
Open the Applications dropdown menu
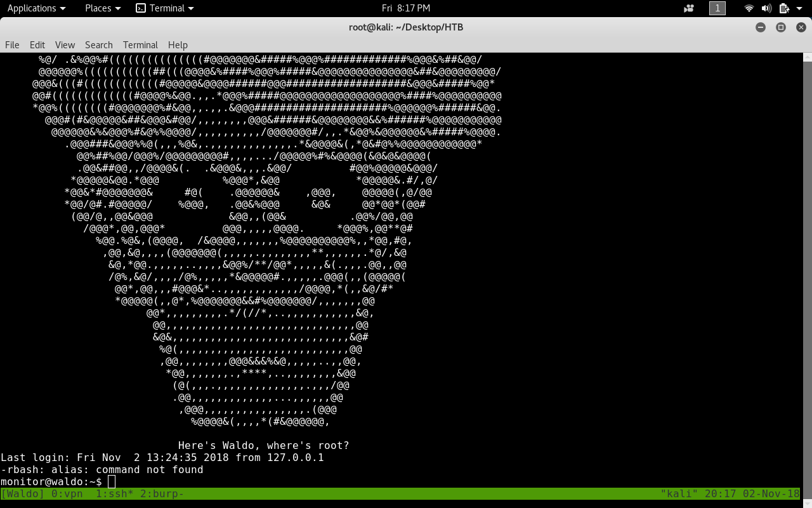pyautogui.click(x=36, y=8)
